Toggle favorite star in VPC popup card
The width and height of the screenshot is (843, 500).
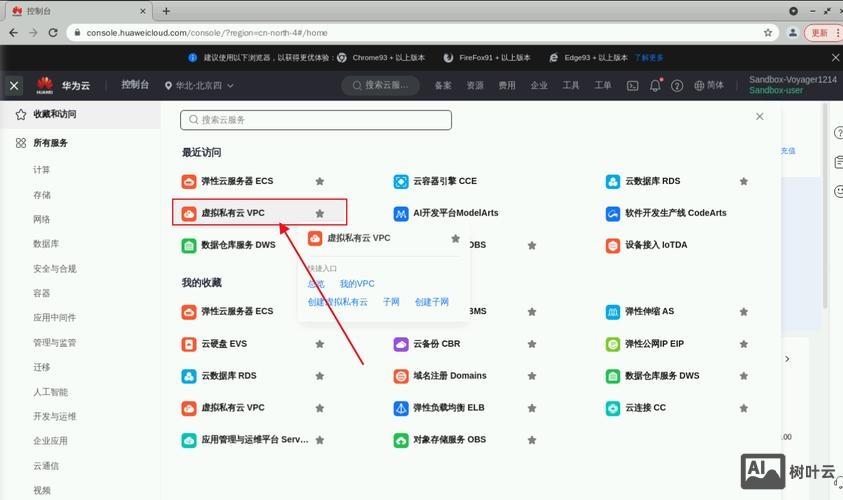[x=455, y=238]
